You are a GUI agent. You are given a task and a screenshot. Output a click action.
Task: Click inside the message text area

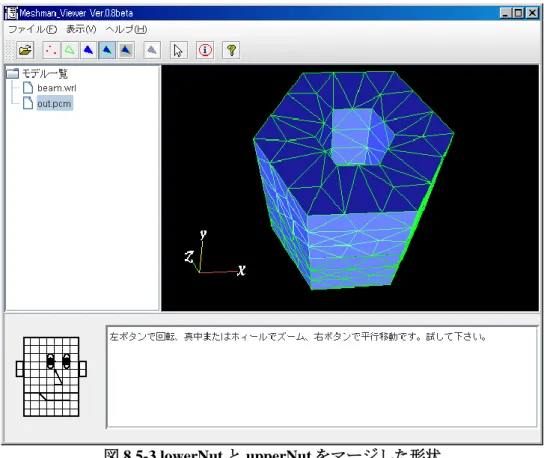tap(322, 377)
